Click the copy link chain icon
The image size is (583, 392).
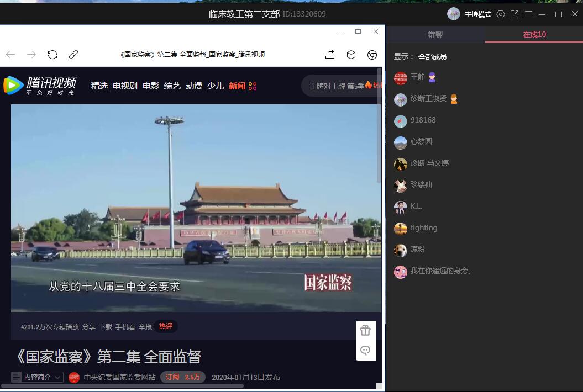point(73,55)
